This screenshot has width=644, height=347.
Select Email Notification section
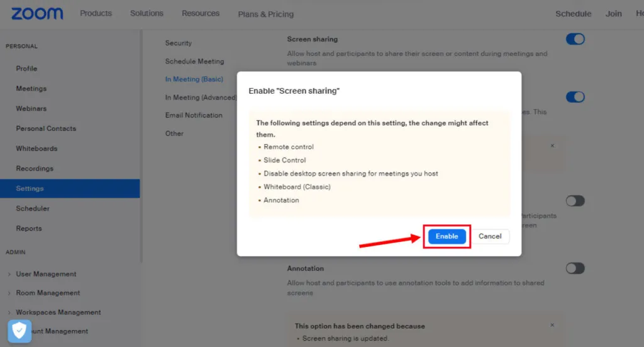coord(194,115)
